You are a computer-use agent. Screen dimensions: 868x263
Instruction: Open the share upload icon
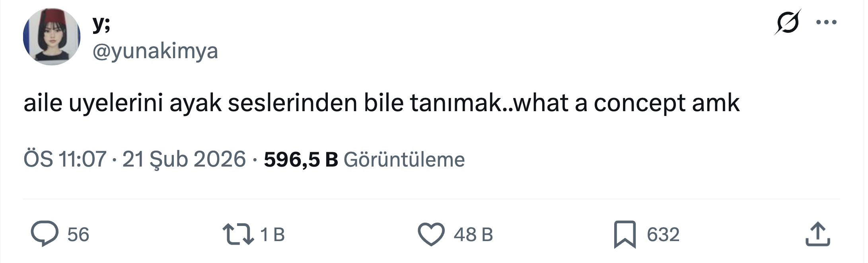click(x=817, y=234)
